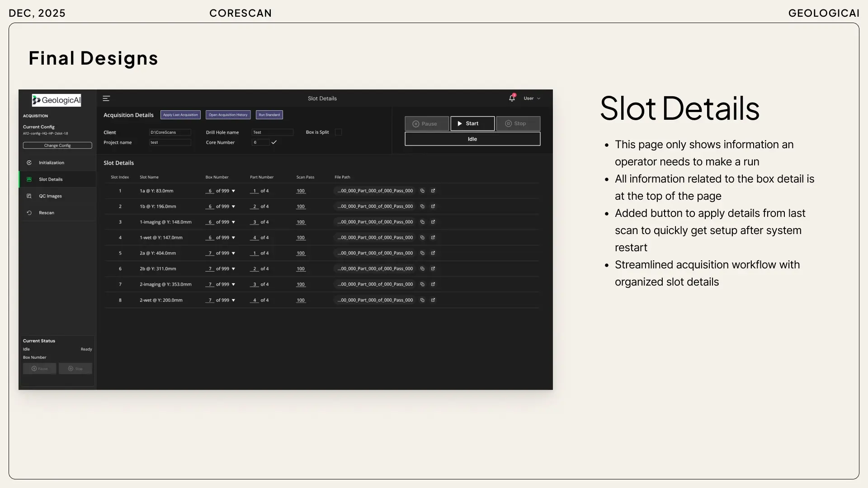The image size is (868, 488).
Task: Click the hamburger menu icon
Action: (x=106, y=99)
